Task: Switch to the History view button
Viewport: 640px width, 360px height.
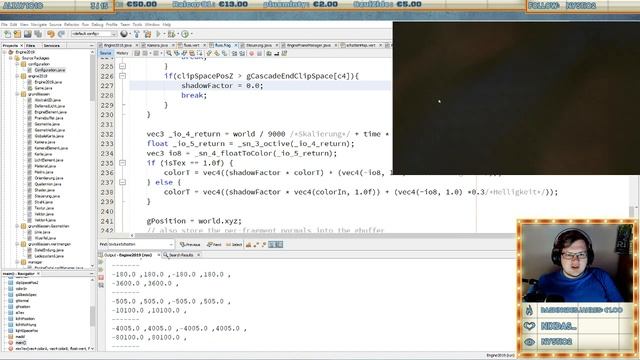Action: (x=122, y=53)
